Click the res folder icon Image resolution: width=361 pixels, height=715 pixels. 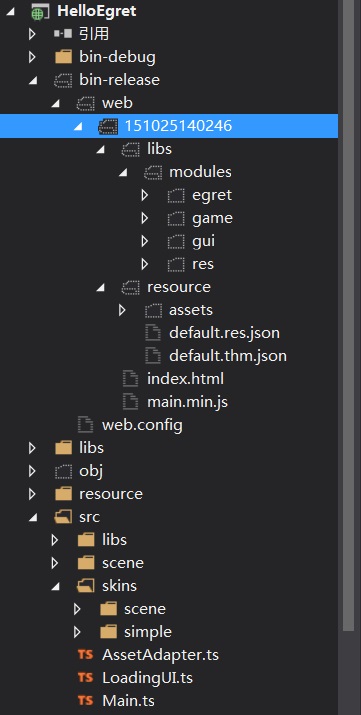click(176, 264)
